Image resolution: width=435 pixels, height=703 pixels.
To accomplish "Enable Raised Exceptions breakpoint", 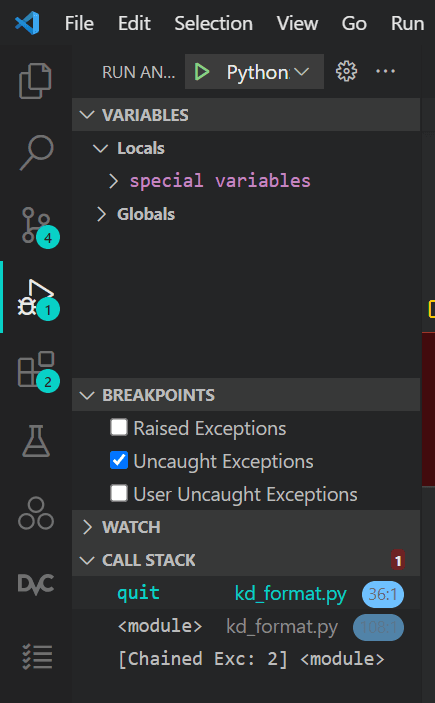I will [x=119, y=427].
